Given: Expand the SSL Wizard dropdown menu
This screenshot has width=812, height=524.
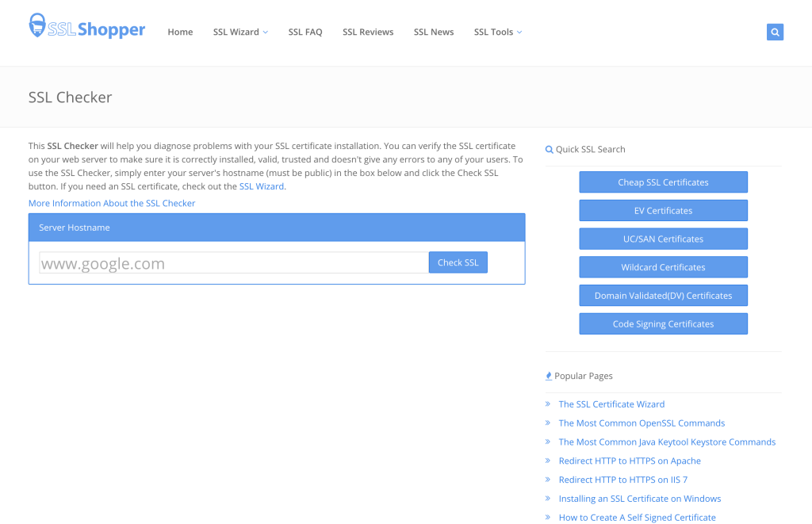Looking at the screenshot, I should (x=240, y=33).
